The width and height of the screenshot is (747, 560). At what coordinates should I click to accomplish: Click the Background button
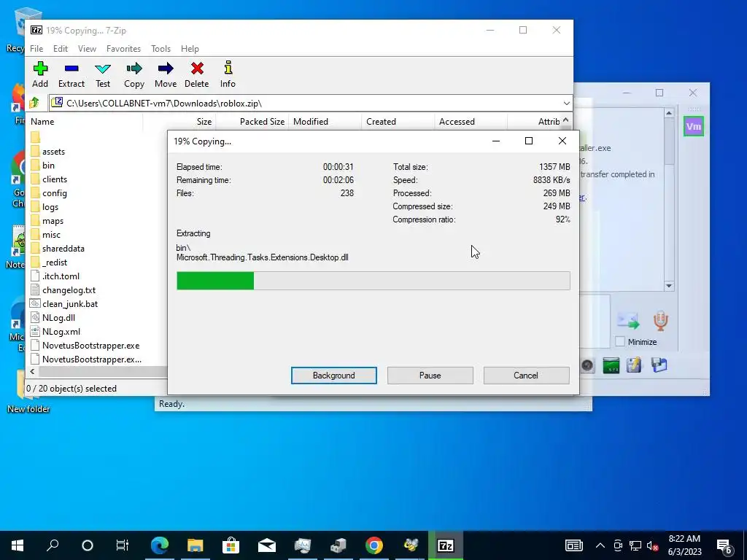(333, 376)
